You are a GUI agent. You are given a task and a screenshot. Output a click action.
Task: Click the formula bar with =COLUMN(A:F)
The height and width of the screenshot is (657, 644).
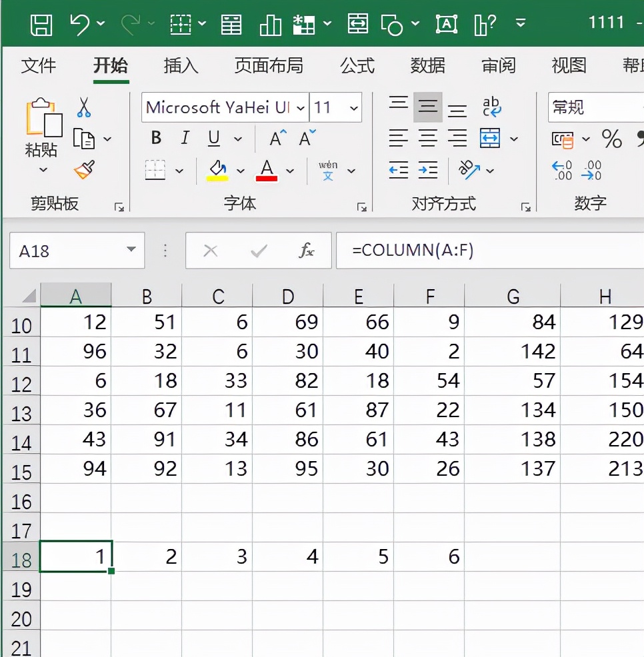tap(490, 251)
